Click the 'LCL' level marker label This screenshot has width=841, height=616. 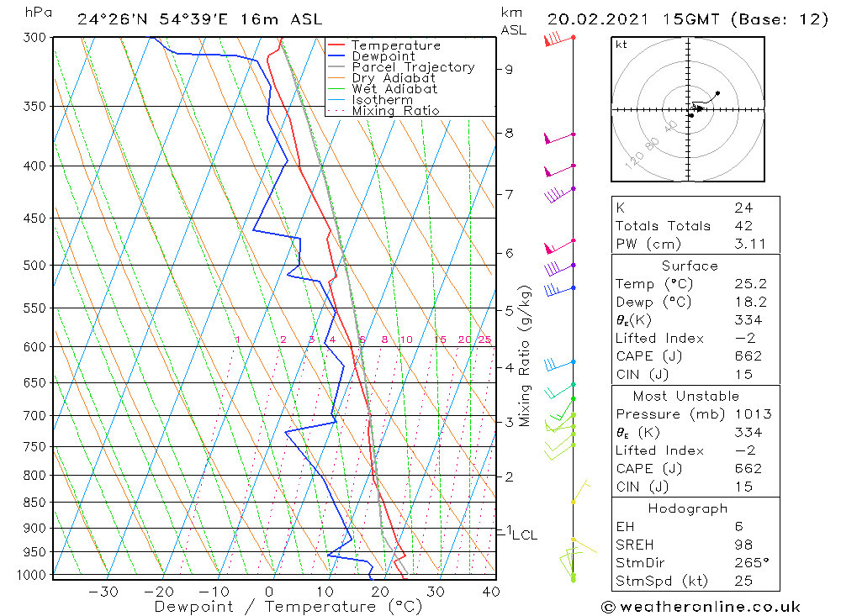525,535
